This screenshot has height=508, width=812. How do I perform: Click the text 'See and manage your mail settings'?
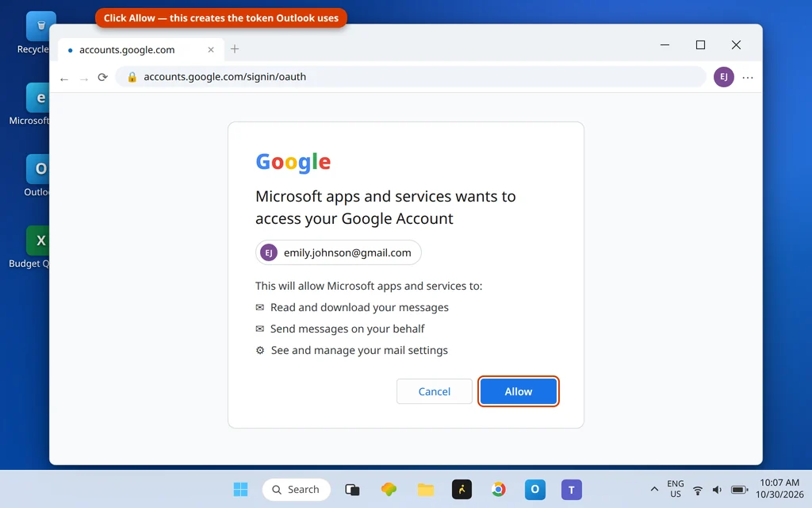[x=359, y=350]
